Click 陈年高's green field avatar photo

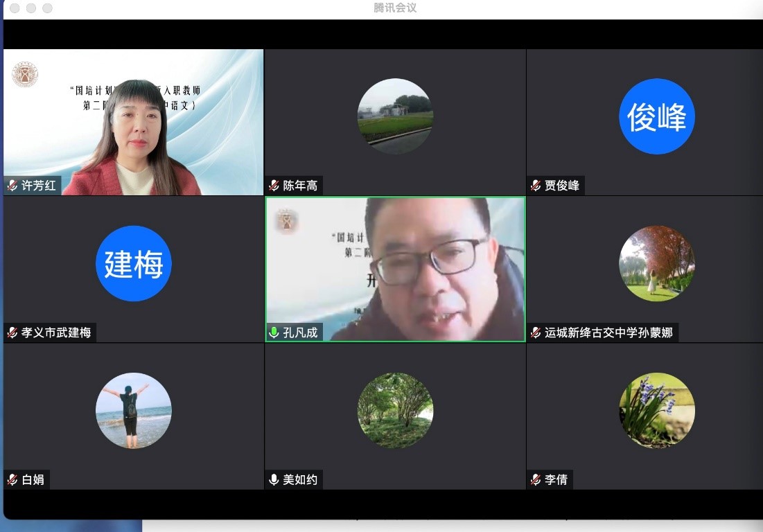pos(395,116)
